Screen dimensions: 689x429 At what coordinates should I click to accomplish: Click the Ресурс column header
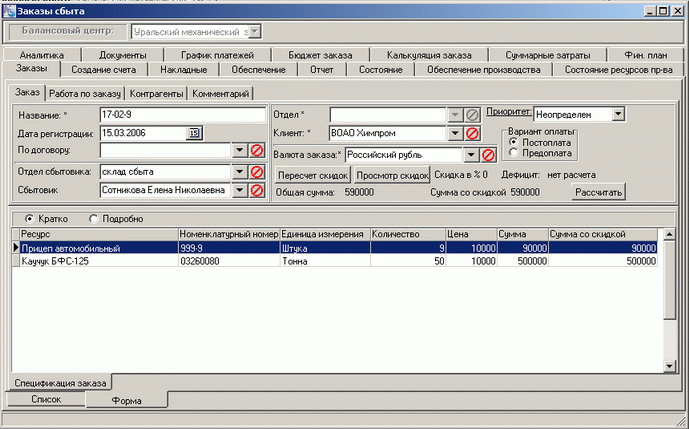(x=99, y=234)
